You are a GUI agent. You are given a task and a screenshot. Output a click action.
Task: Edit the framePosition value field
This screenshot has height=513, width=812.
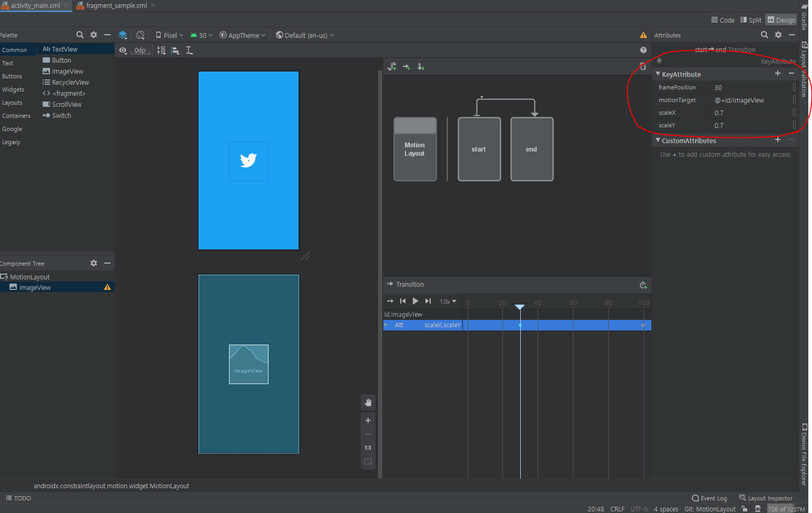tap(751, 87)
